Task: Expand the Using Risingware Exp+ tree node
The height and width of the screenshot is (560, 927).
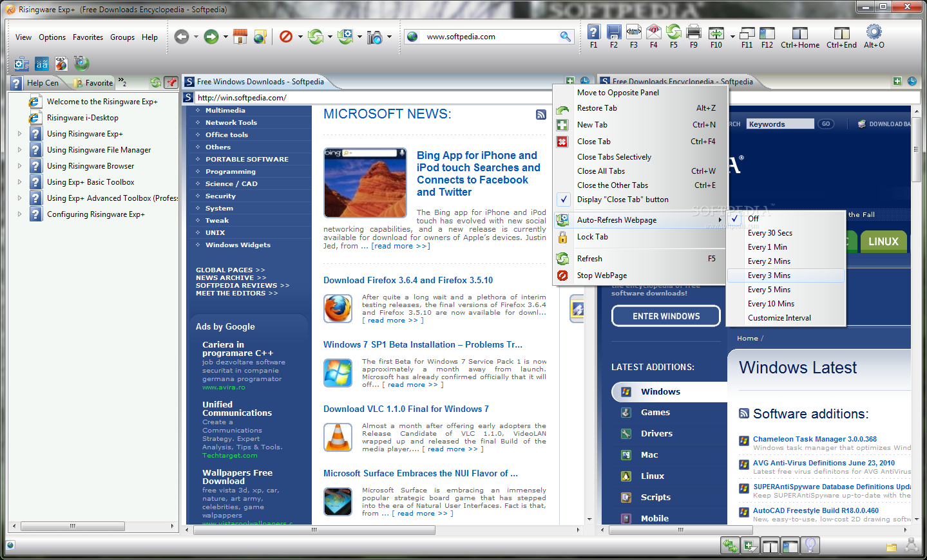Action: 19,134
